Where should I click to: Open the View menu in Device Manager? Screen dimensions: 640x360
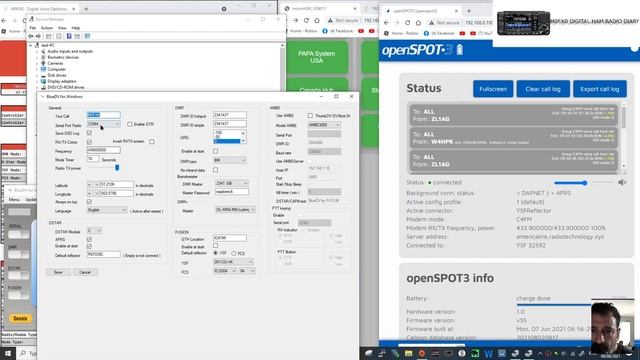click(x=62, y=28)
